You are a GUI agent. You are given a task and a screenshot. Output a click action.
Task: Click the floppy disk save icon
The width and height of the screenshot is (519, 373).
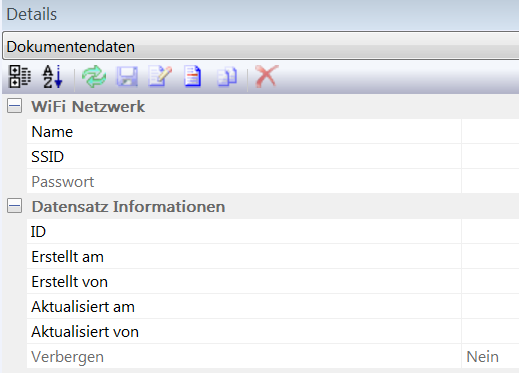coord(127,77)
